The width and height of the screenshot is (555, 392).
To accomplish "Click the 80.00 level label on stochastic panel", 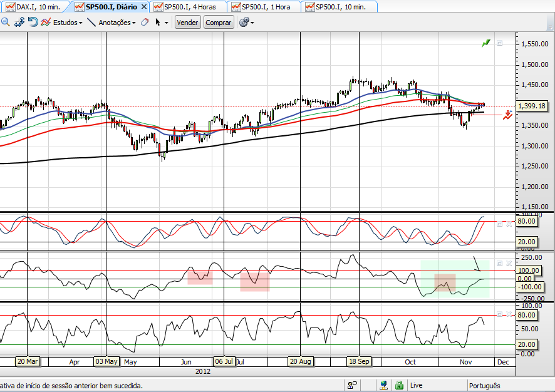I will (x=527, y=221).
